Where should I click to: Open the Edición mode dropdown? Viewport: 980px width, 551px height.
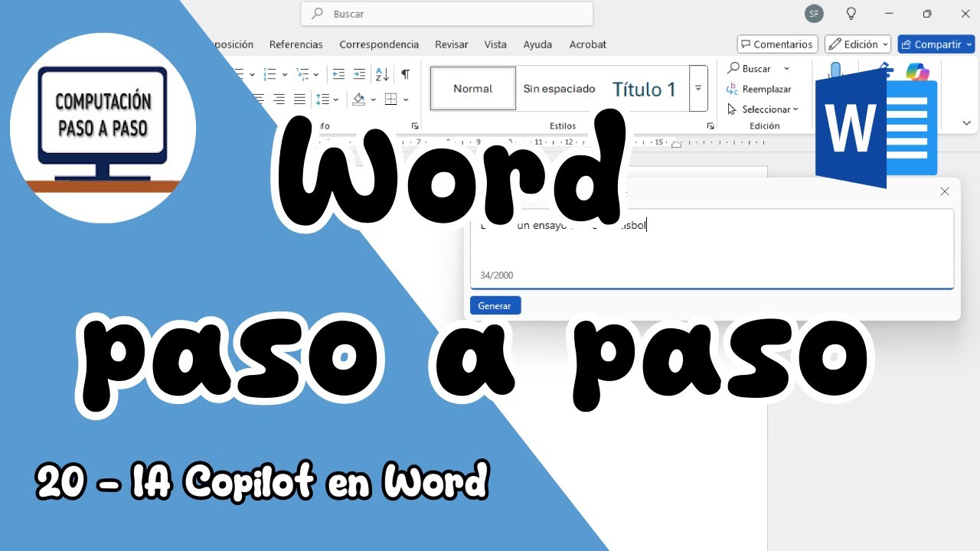click(x=857, y=44)
